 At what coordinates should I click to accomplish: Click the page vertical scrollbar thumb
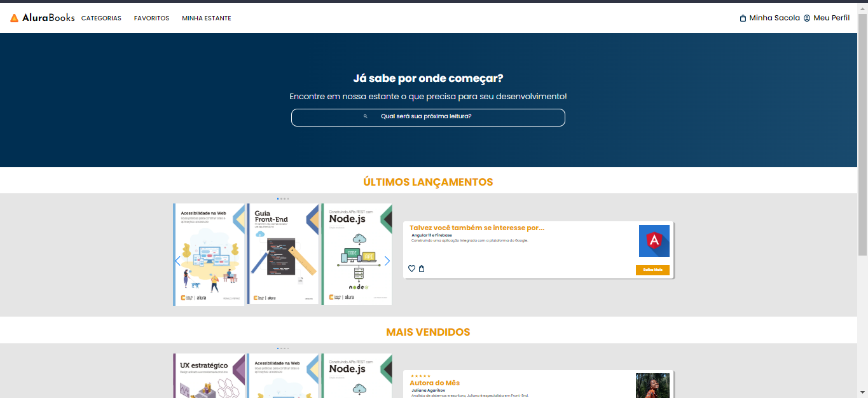(x=863, y=134)
